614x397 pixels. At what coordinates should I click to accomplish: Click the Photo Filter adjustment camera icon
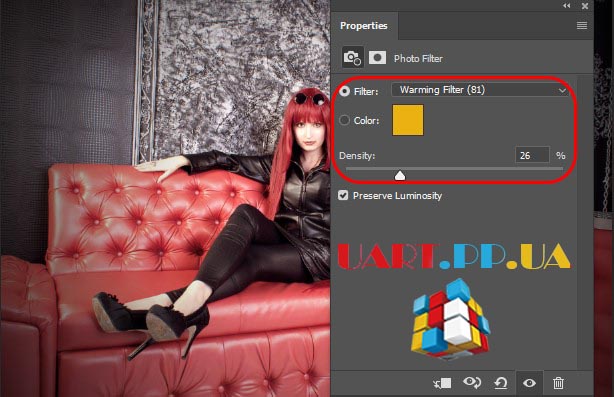coord(352,58)
